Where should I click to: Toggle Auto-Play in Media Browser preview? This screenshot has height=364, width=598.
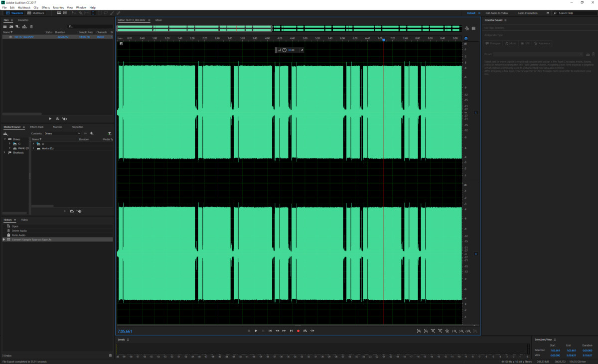coord(79,211)
